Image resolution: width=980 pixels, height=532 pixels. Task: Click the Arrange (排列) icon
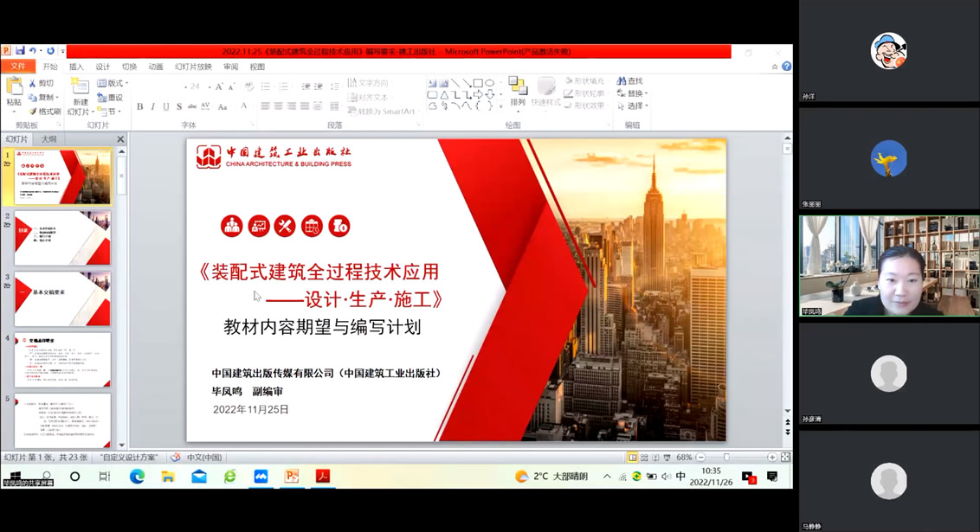(518, 86)
